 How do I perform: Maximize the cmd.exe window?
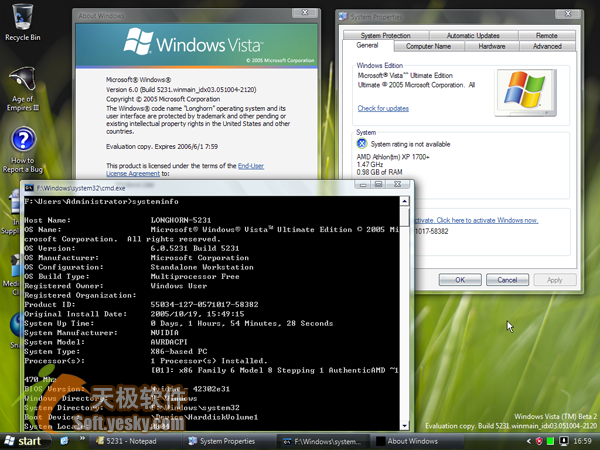tap(378, 184)
